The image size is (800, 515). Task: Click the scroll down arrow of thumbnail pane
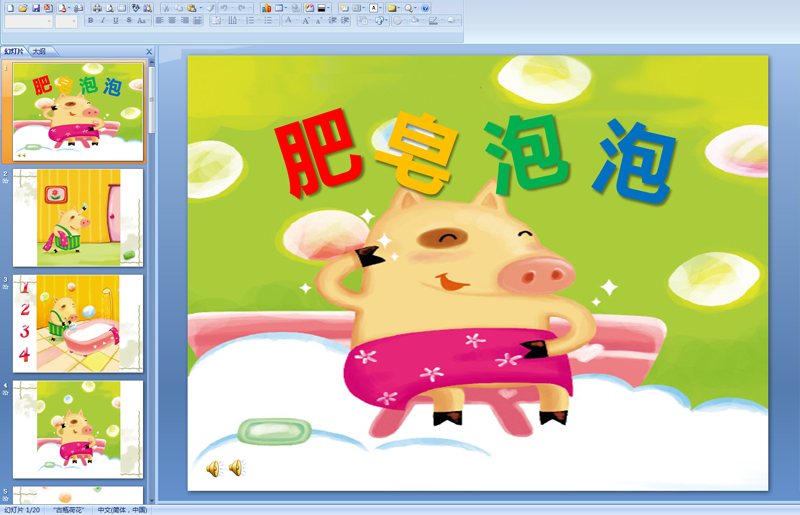point(152,501)
